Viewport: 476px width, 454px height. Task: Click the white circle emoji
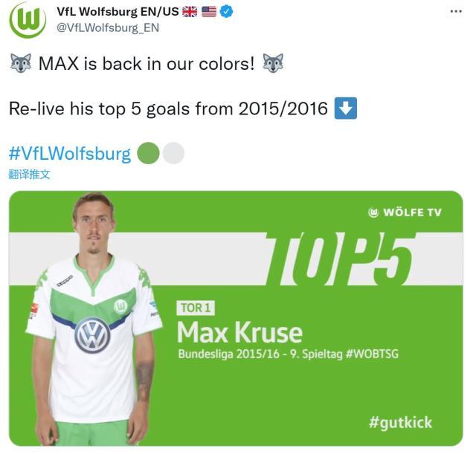pos(173,153)
